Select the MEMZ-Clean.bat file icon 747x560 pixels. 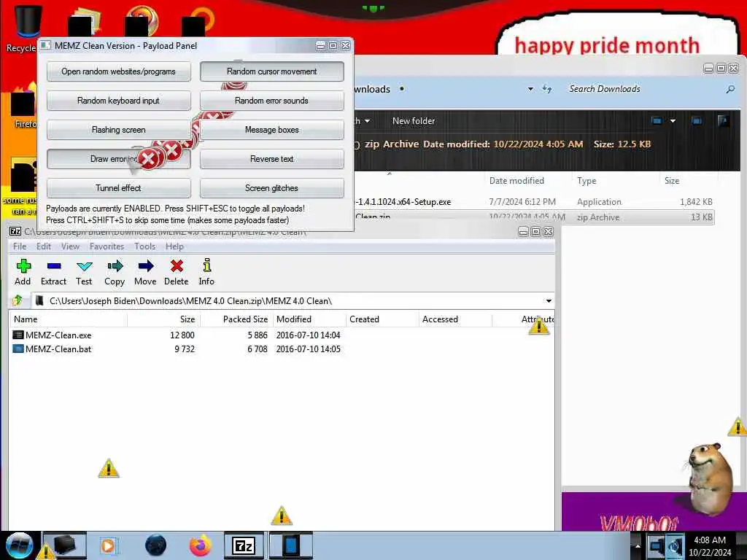[x=18, y=349]
